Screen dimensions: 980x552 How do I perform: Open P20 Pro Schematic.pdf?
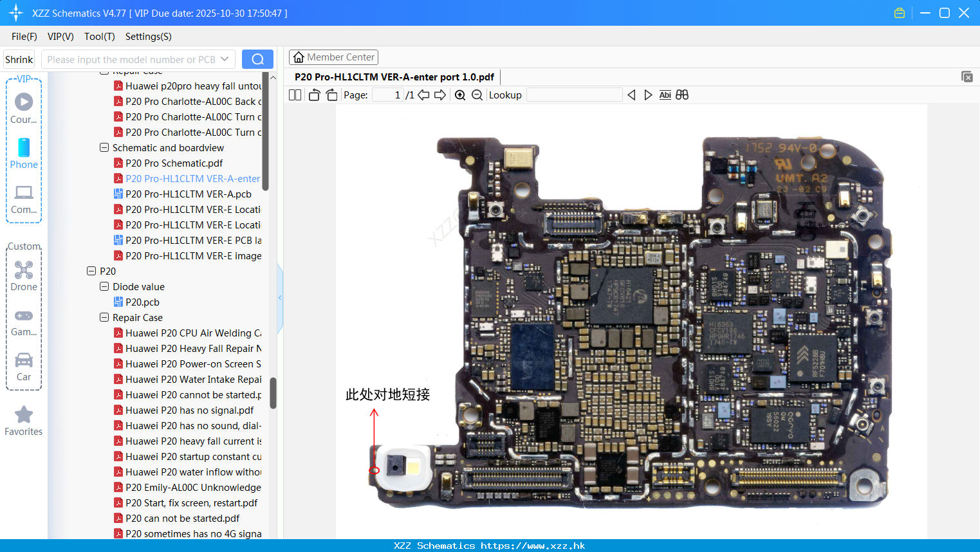pos(174,163)
